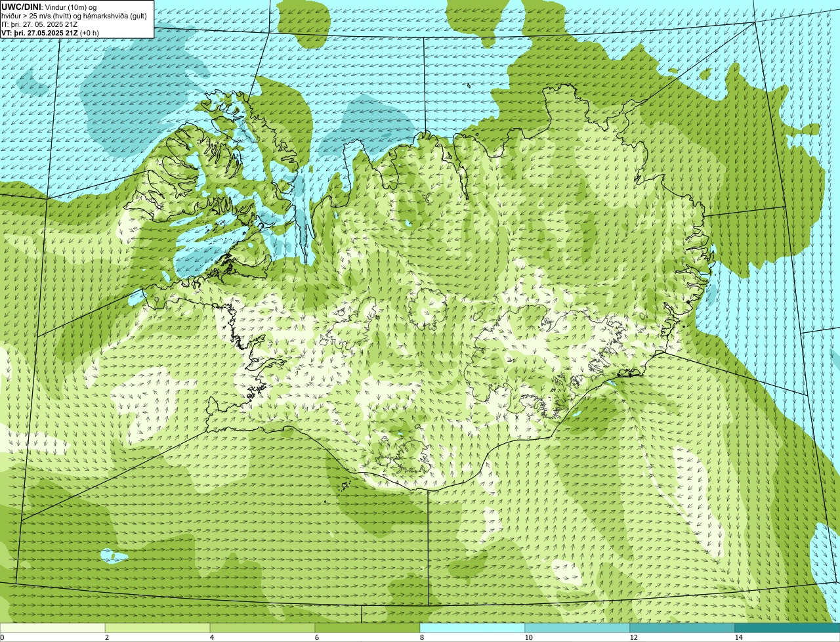Select the darkest teal swatch above 14 m/s
Viewport: 840px width, 642px height.
[787, 628]
